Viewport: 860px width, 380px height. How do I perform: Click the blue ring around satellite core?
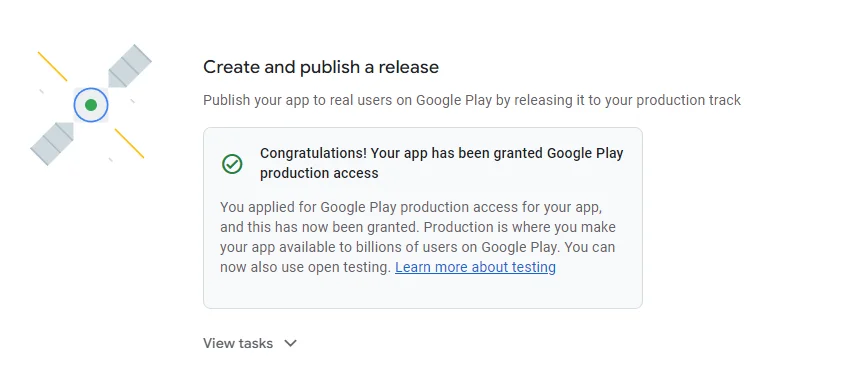point(91,105)
